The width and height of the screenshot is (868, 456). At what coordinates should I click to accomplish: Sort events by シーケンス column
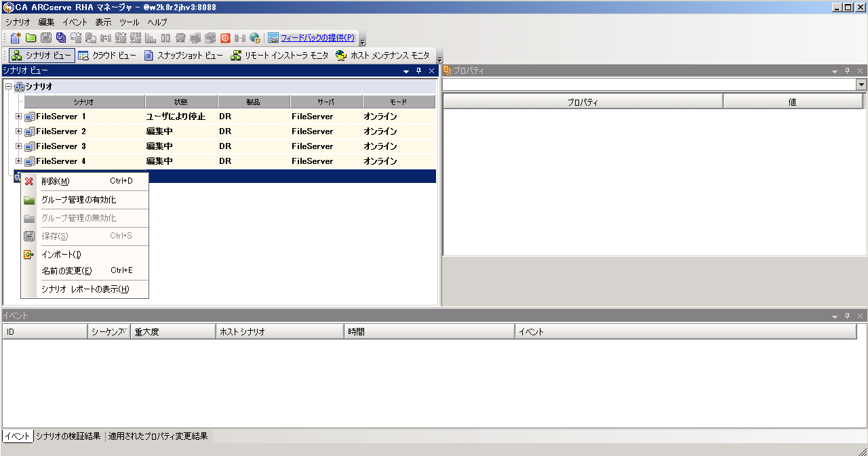108,332
